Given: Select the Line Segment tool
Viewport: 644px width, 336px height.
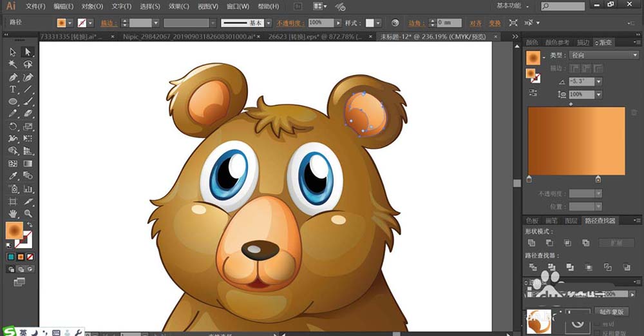Looking at the screenshot, I should [x=28, y=89].
